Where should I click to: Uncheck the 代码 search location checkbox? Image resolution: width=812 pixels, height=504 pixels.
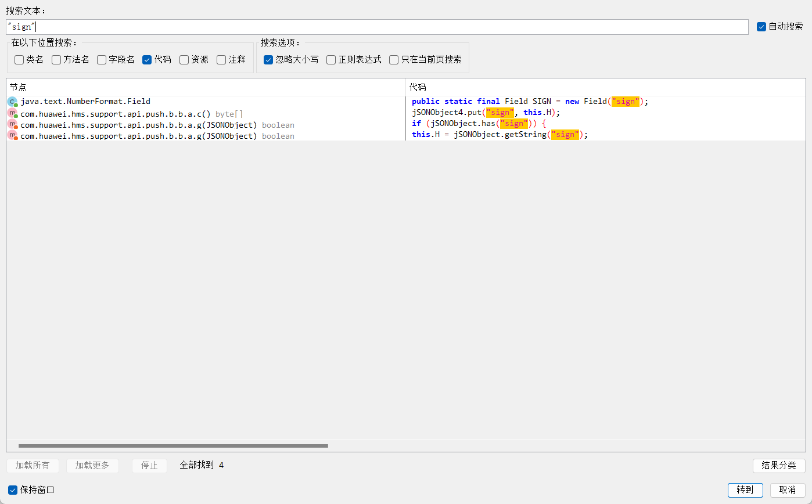coord(147,60)
